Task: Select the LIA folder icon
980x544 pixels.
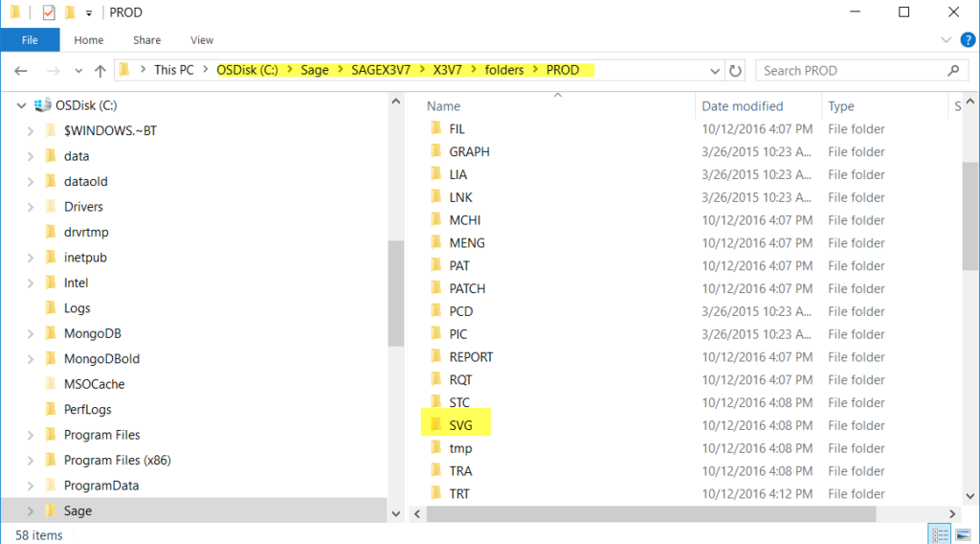Action: tap(436, 173)
